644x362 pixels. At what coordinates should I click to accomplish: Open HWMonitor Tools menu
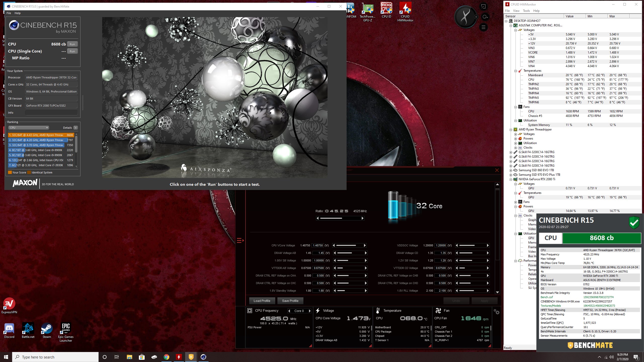526,11
